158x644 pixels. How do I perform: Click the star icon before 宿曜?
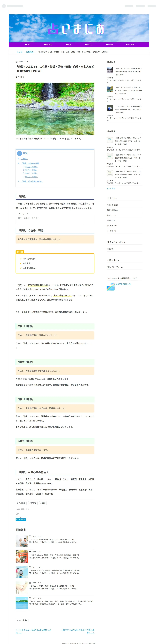(x=67, y=45)
